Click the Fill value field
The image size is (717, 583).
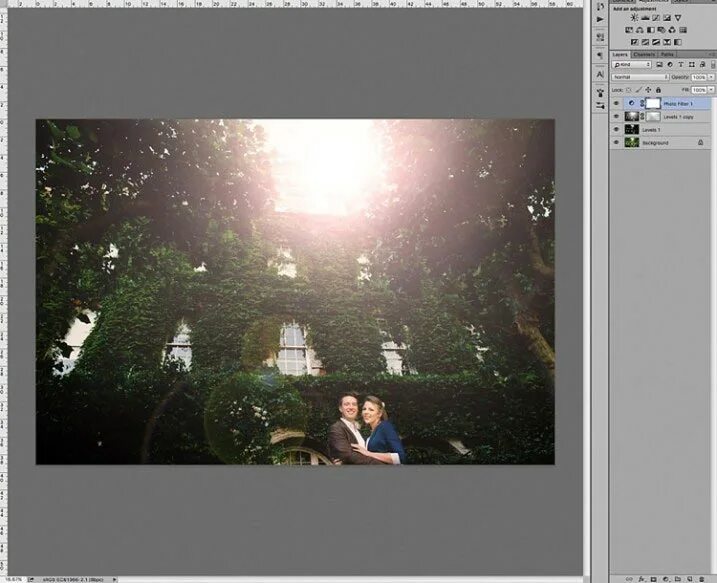tap(699, 90)
